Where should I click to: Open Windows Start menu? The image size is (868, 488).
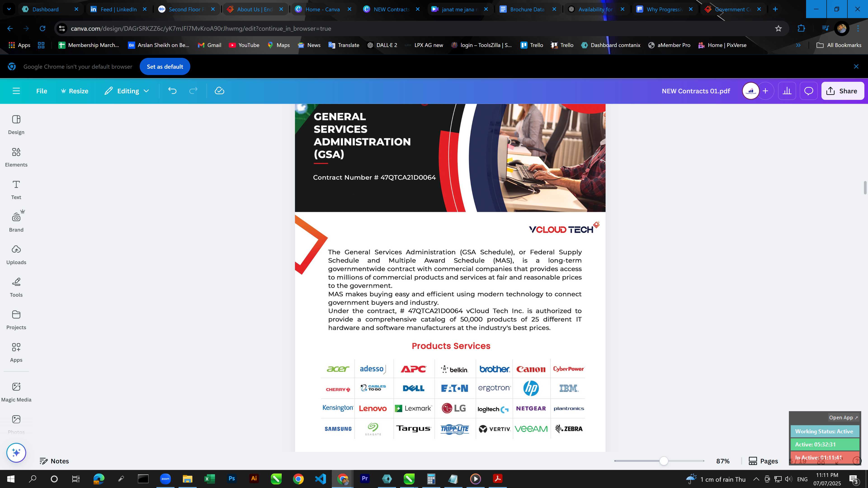pyautogui.click(x=10, y=479)
